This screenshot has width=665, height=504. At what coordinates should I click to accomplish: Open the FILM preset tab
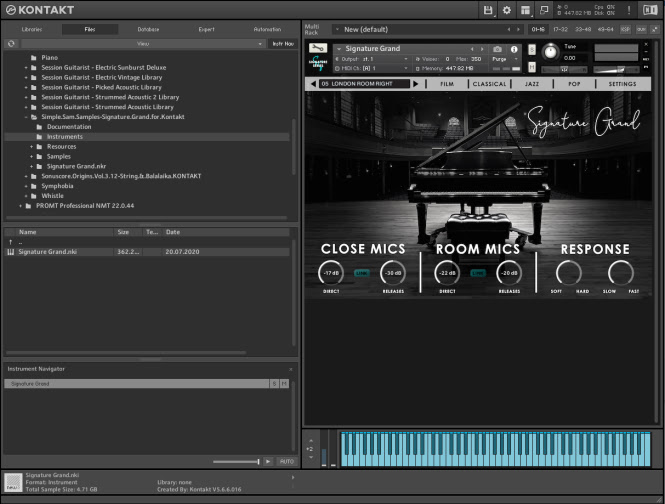[x=447, y=84]
